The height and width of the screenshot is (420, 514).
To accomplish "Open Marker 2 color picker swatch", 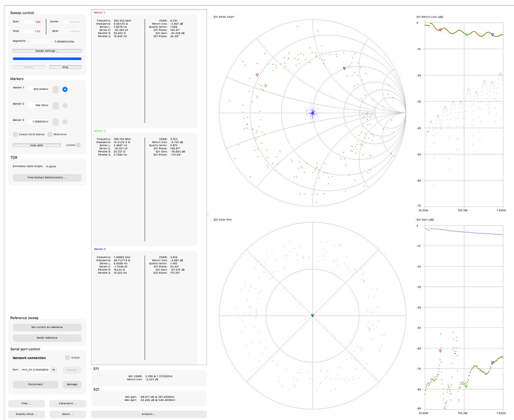I will [56, 105].
